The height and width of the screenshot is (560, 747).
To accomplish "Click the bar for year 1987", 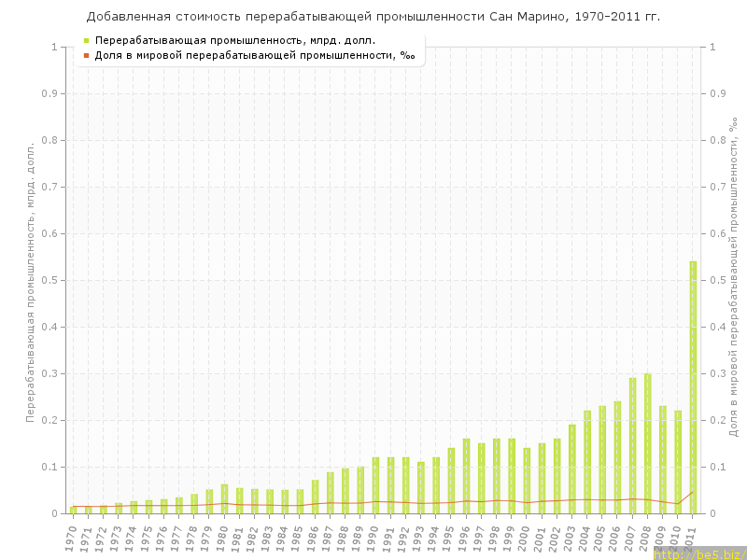I will click(x=331, y=493).
